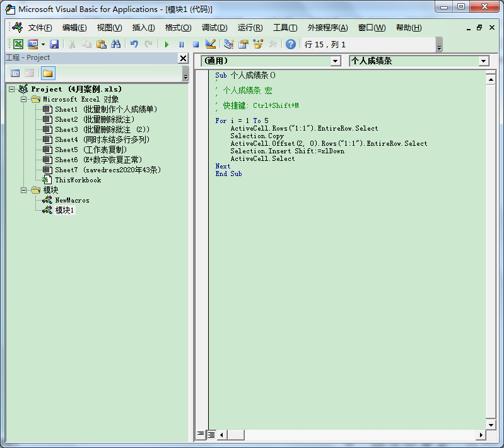Select the NewMacros module
504x448 pixels.
tap(72, 200)
